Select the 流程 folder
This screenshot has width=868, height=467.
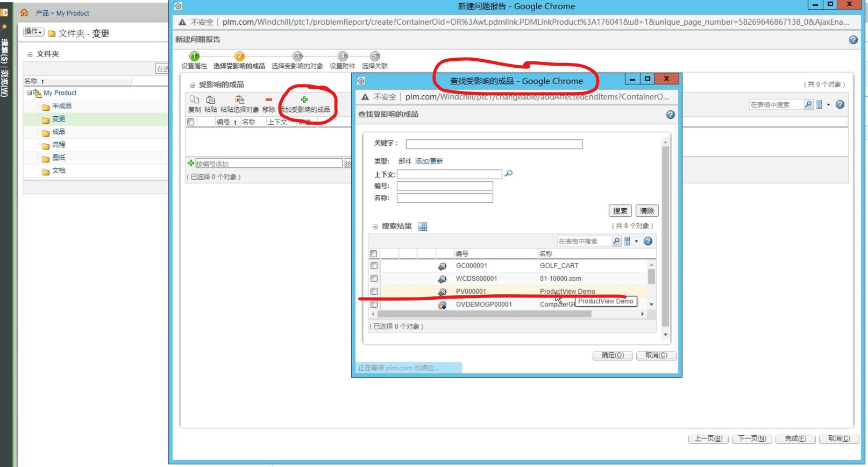[59, 145]
